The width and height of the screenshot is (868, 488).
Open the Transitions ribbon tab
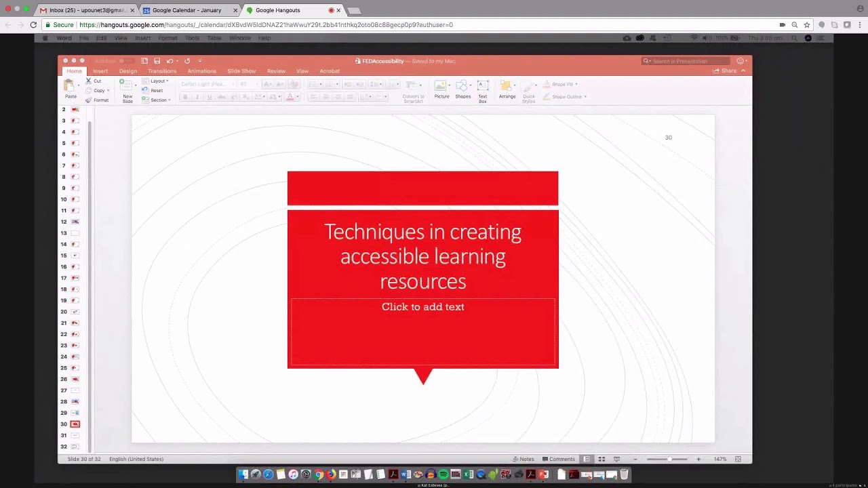pos(162,71)
